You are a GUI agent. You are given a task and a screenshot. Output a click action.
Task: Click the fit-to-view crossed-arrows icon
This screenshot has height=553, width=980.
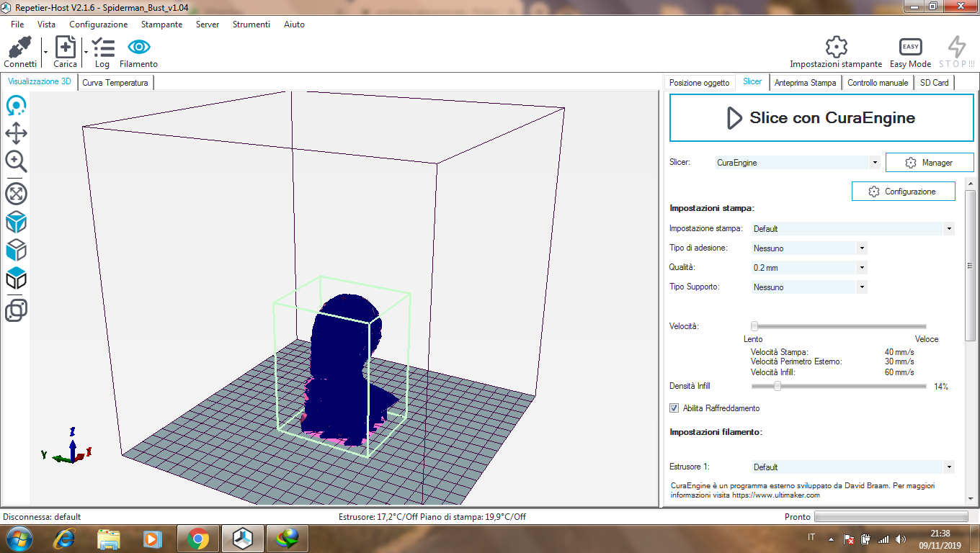pyautogui.click(x=16, y=194)
